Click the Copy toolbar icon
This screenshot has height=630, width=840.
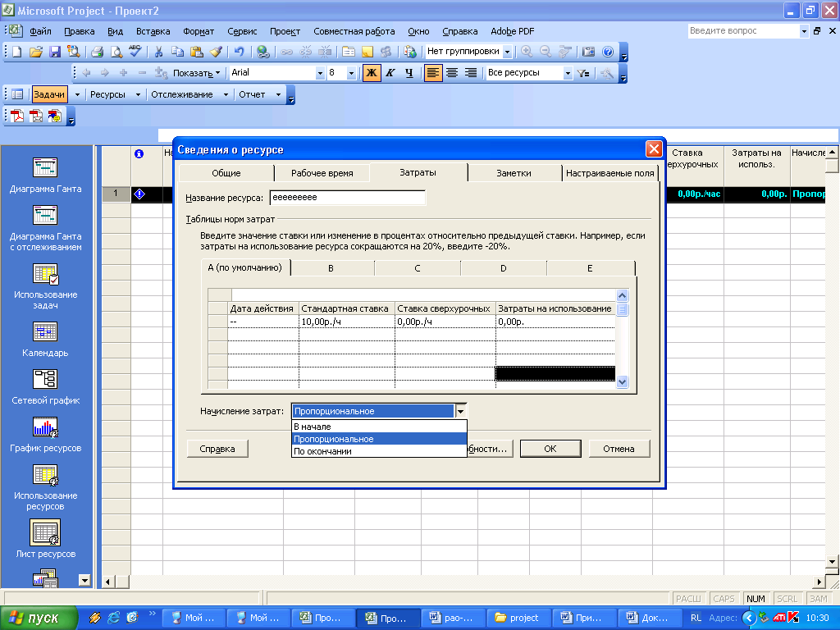tap(177, 52)
